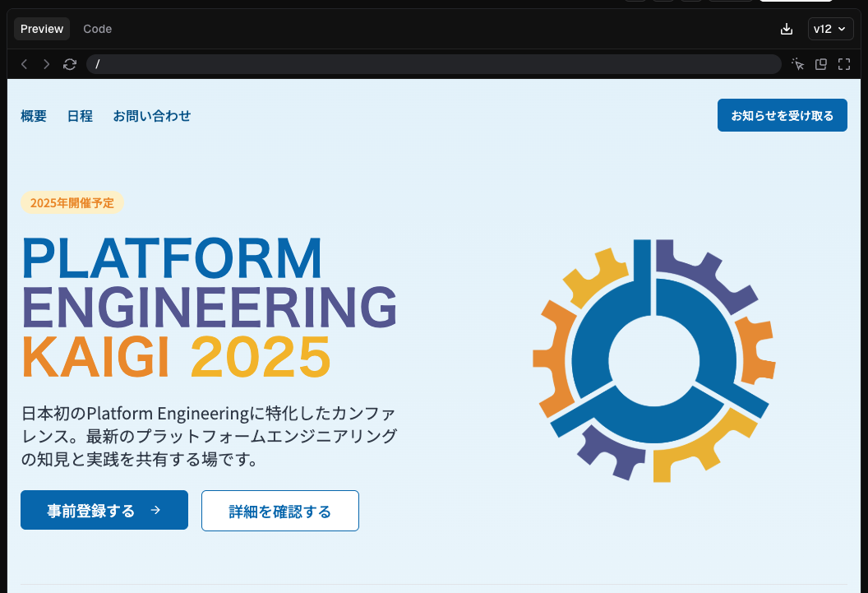
Task: Click the 2025年開催予定 badge
Action: coord(72,202)
